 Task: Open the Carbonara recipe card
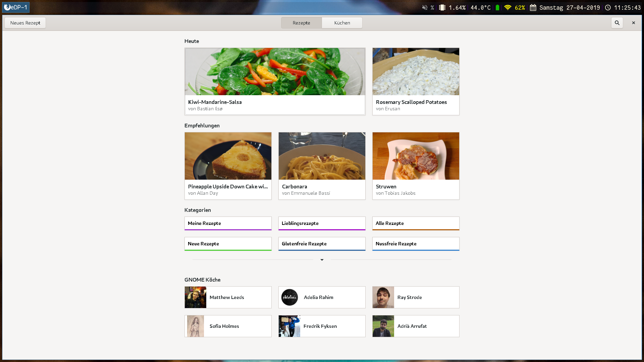[322, 166]
